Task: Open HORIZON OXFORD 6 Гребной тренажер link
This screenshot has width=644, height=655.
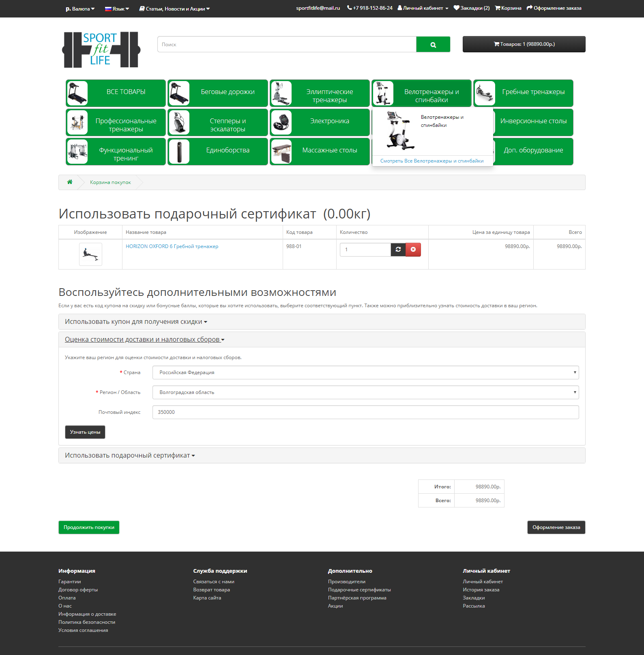Action: 172,246
